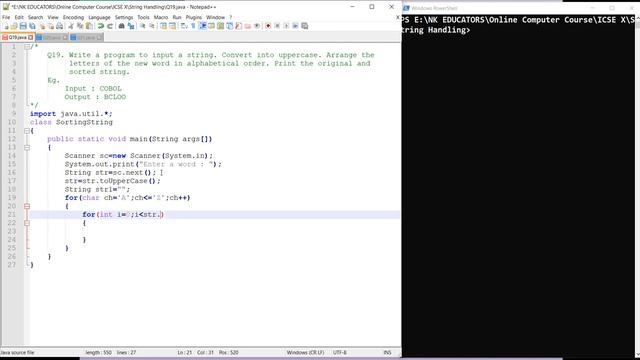The image size is (640, 360).
Task: Create a new file from the toolbar
Action: click(6, 26)
